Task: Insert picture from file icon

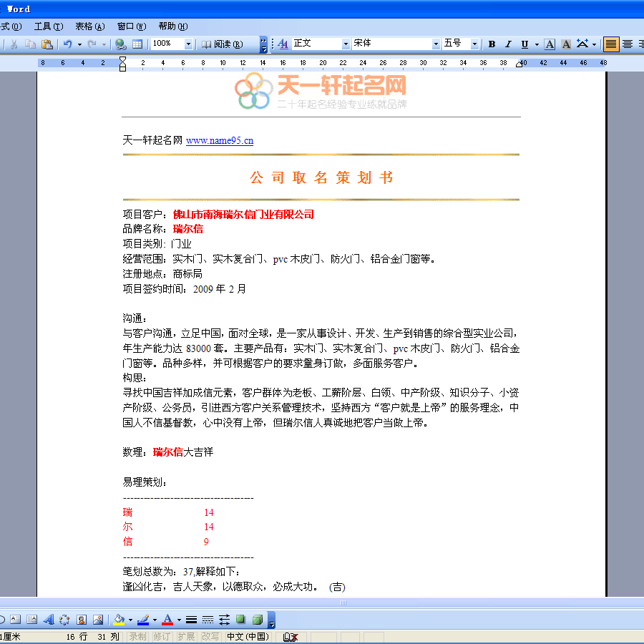Action: tap(98, 620)
